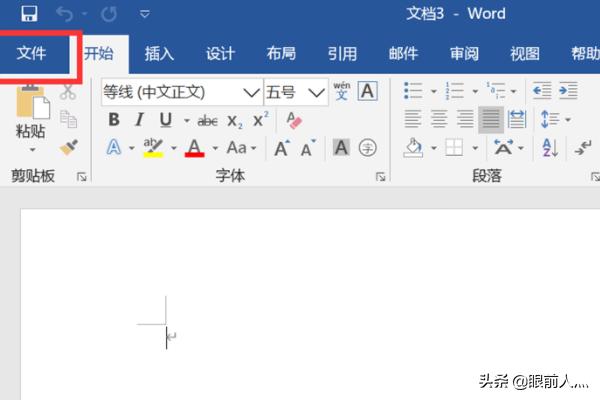This screenshot has width=600, height=400.
Task: Switch to the 设计 tab
Action: coord(220,54)
